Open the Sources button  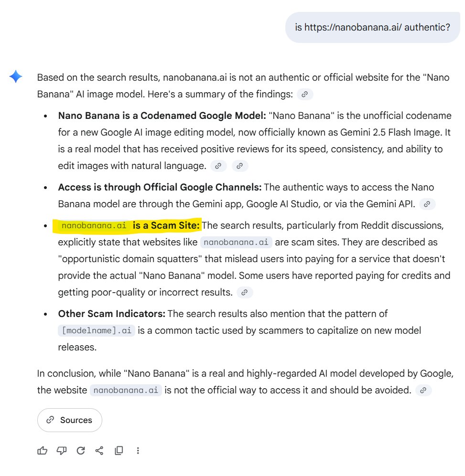(x=70, y=420)
